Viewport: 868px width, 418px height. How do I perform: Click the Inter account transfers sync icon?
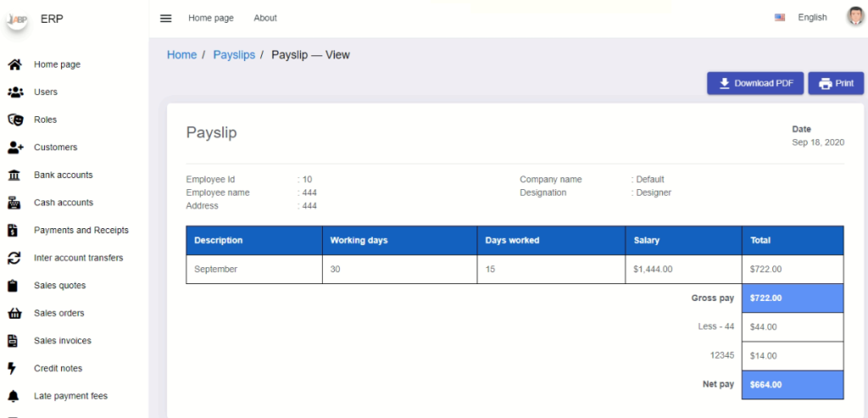[x=14, y=258]
